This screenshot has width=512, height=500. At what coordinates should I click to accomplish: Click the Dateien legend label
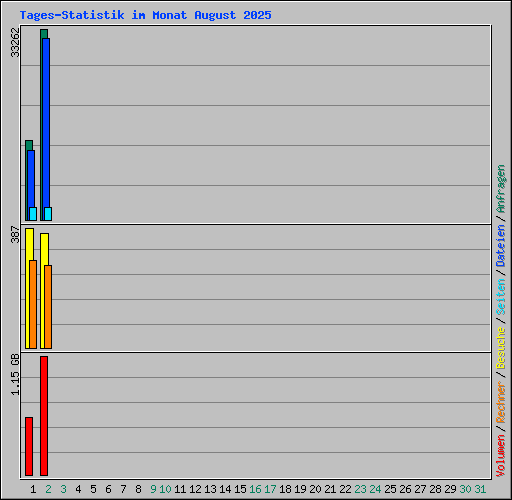click(x=501, y=246)
